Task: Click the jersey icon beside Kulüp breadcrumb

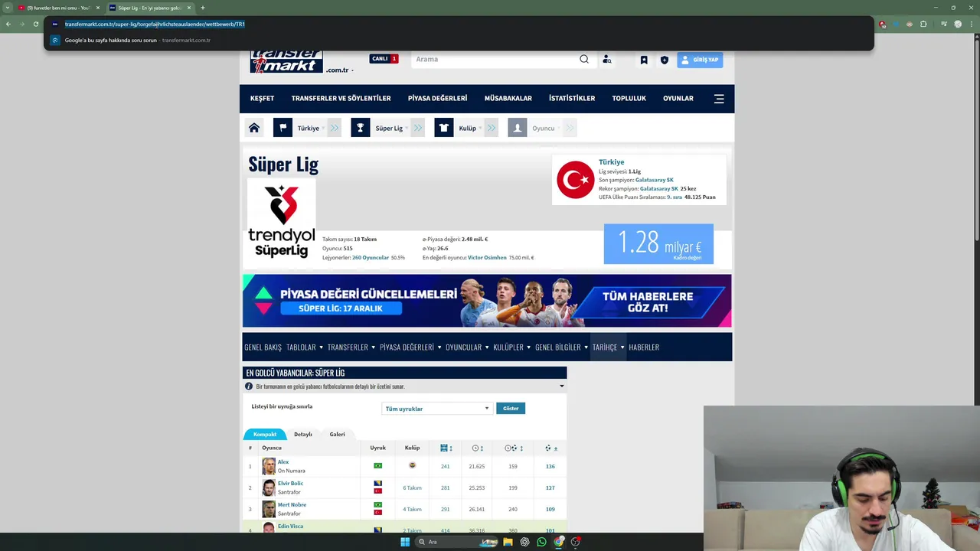Action: (444, 128)
